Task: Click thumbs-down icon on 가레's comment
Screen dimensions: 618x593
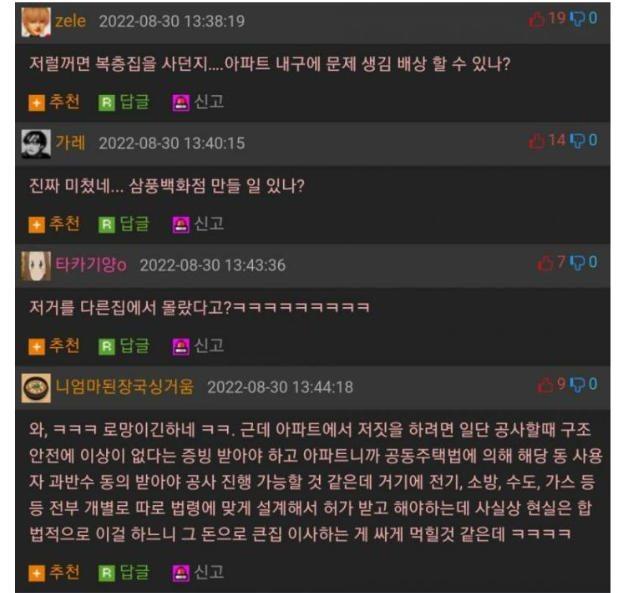Action: click(x=577, y=141)
